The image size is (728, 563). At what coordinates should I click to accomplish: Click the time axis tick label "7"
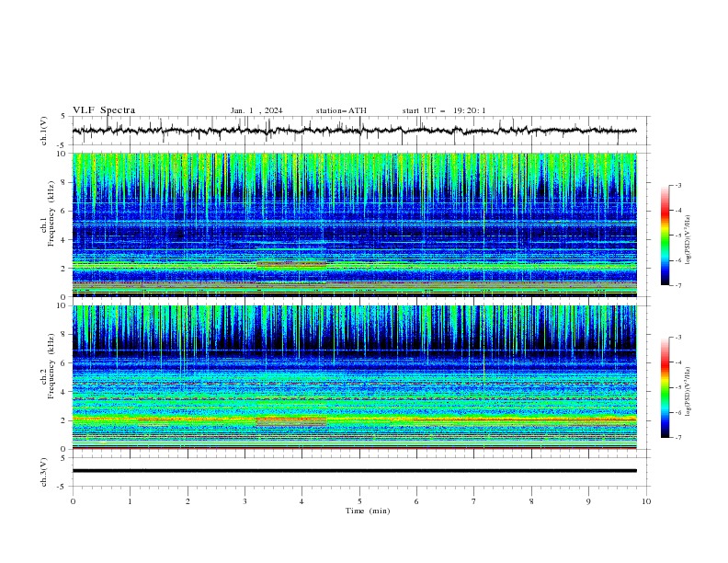click(474, 501)
